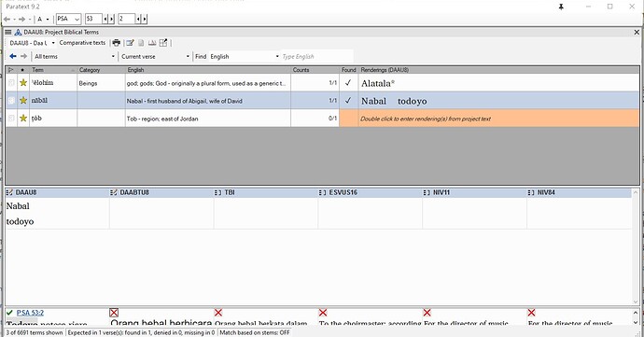Click star icon in ʾĕlōhîm row
This screenshot has width=644, height=337.
coord(23,82)
